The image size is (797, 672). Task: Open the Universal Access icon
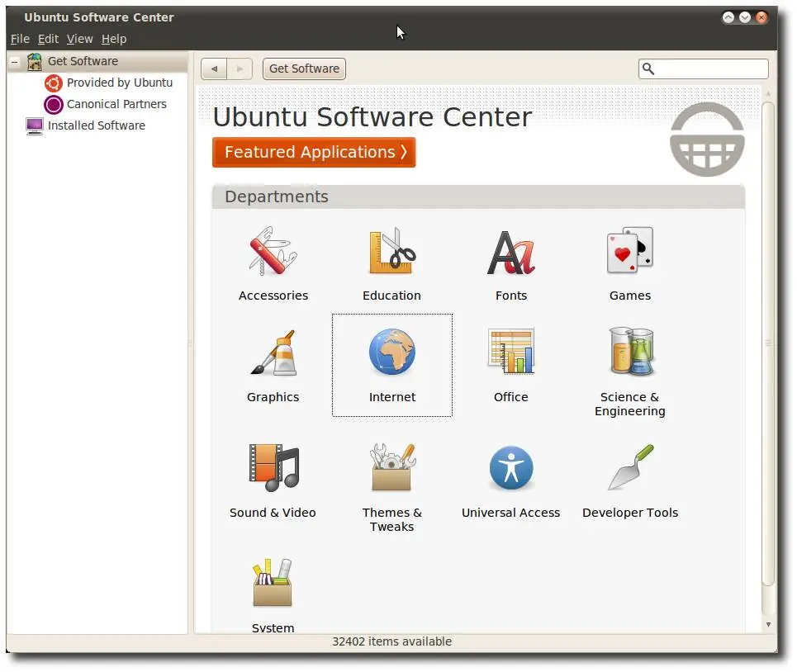point(511,468)
